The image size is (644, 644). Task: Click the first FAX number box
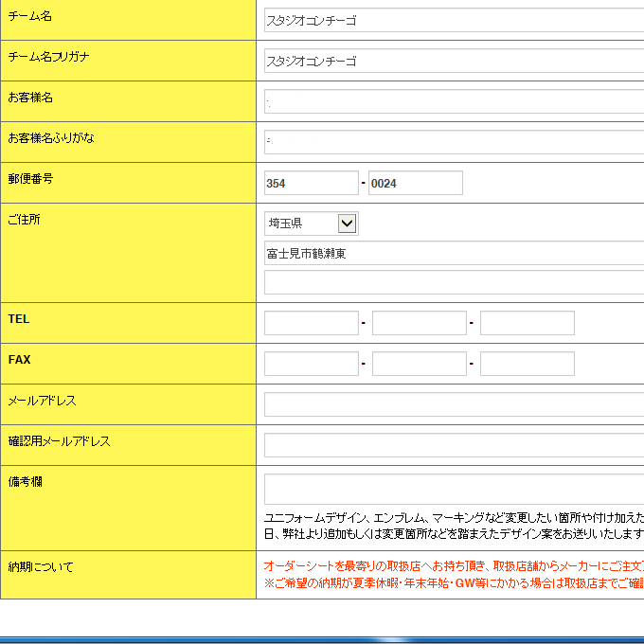tap(312, 364)
